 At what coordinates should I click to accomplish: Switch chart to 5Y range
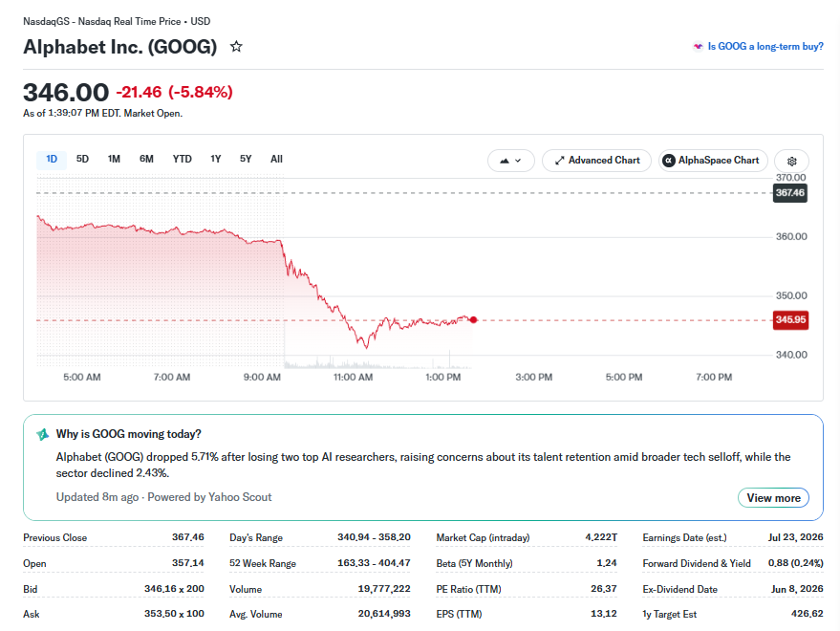pyautogui.click(x=246, y=160)
